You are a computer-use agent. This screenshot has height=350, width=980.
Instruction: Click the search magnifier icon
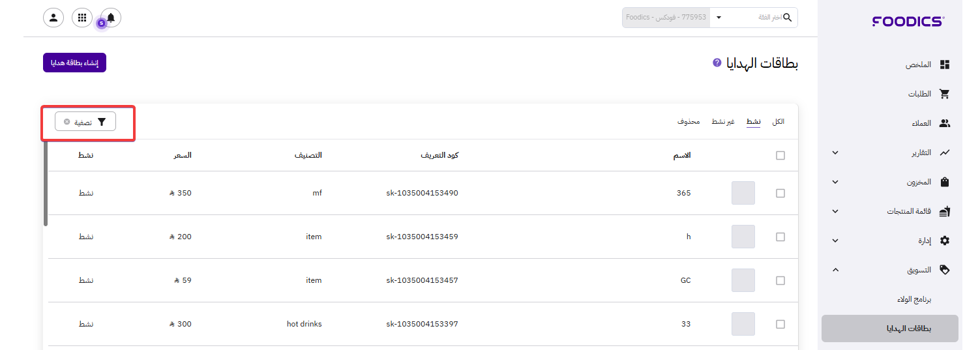788,18
